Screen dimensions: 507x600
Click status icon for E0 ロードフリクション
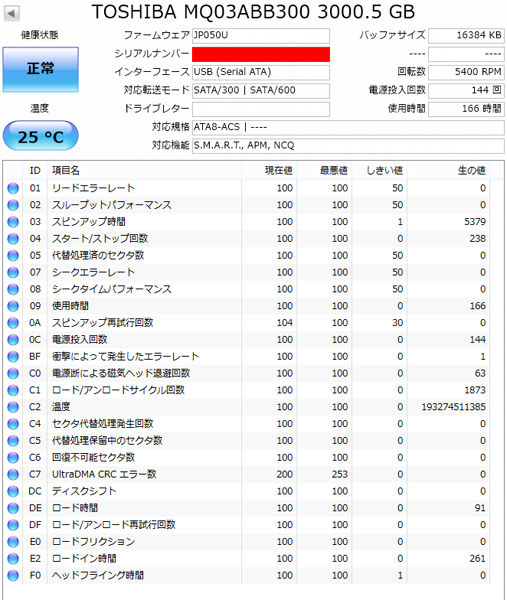(x=13, y=542)
